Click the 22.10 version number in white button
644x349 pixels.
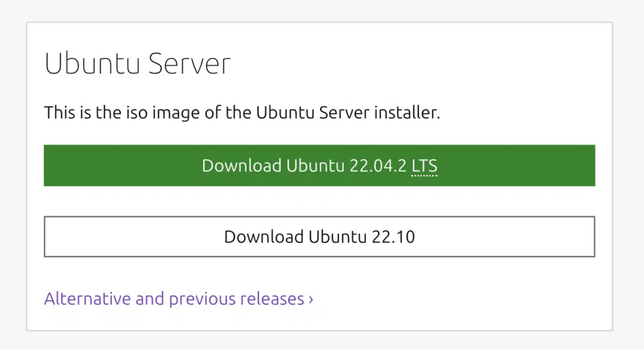tap(394, 237)
